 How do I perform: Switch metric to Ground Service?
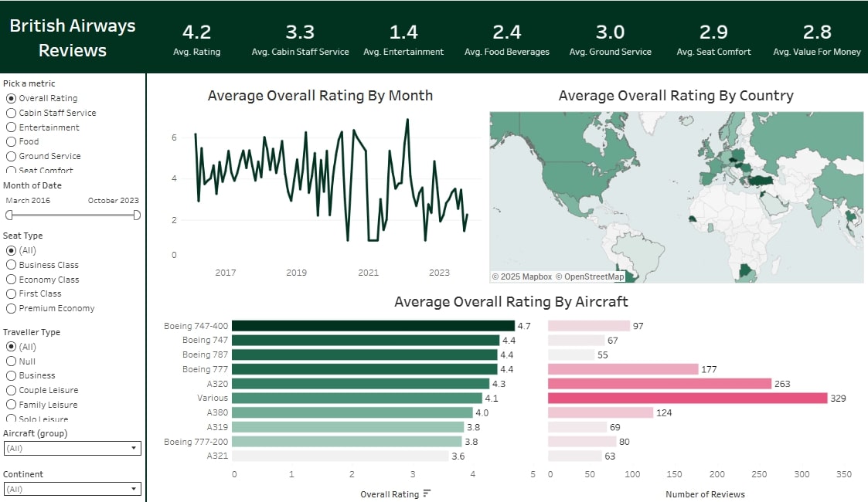pos(11,156)
